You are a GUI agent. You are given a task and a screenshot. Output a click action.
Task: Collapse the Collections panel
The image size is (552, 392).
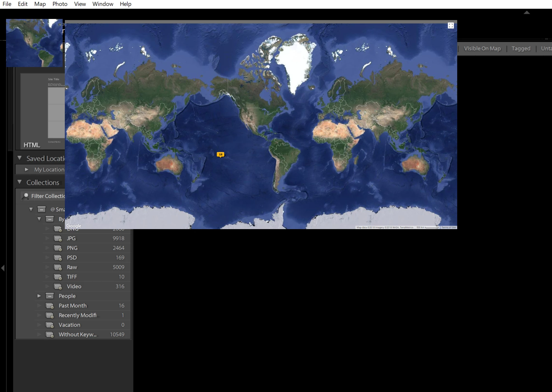(x=20, y=182)
